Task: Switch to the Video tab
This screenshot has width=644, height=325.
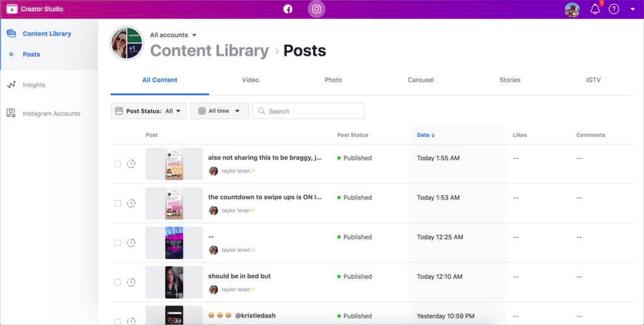Action: tap(250, 80)
